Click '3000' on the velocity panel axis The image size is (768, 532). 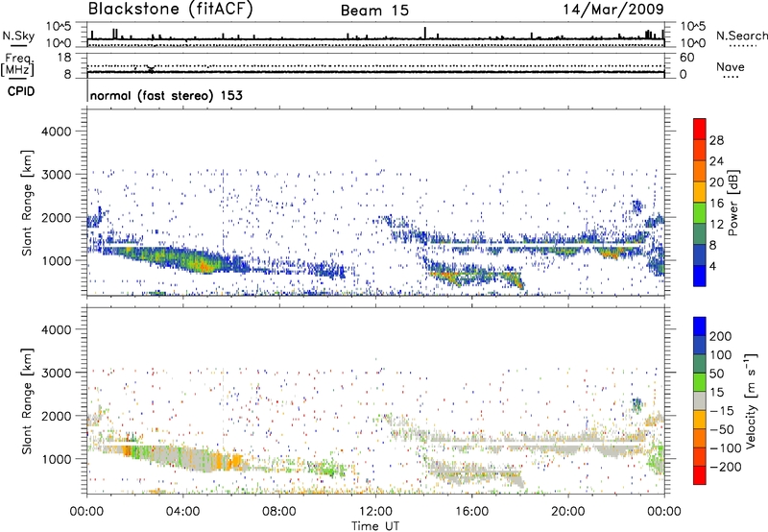[57, 373]
